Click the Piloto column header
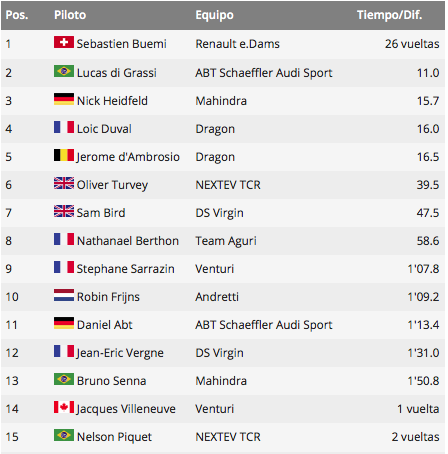 [x=70, y=15]
